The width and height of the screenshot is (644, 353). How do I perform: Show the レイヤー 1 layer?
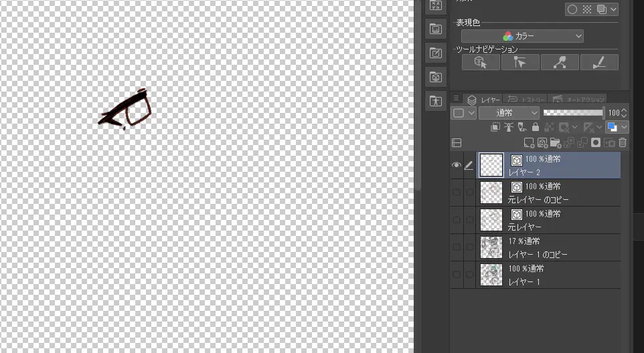457,275
